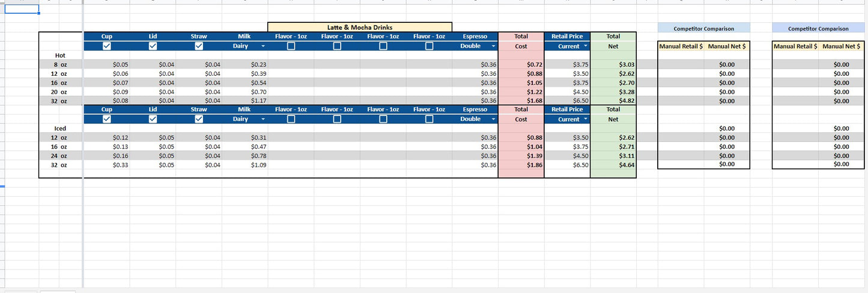Enable the first Flavor checkbox for Hot drinks
This screenshot has height=293, width=868.
pyautogui.click(x=291, y=46)
